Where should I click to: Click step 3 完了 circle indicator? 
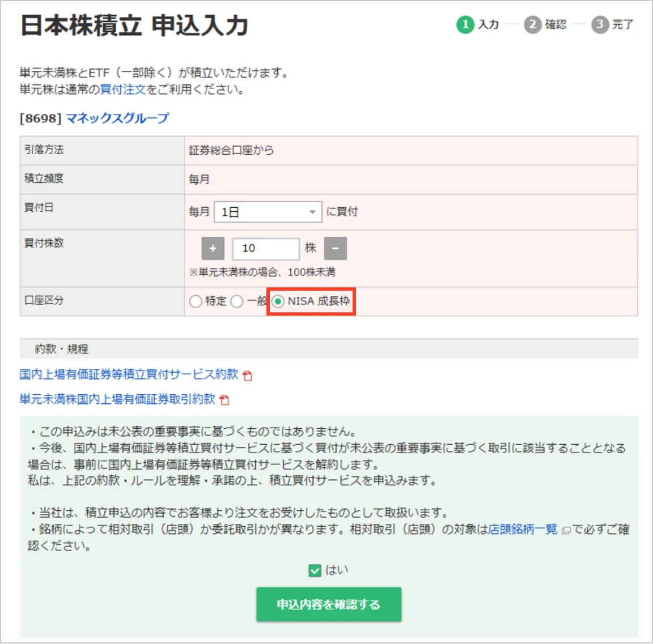pyautogui.click(x=600, y=24)
